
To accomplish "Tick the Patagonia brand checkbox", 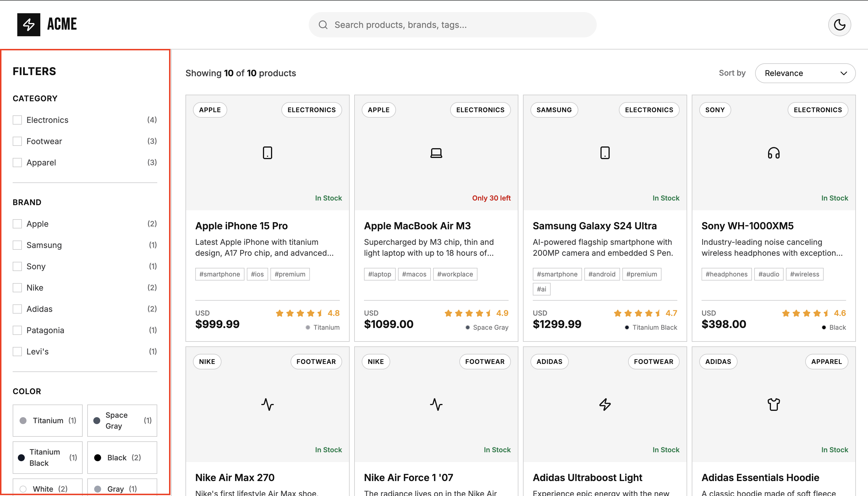I will point(17,330).
